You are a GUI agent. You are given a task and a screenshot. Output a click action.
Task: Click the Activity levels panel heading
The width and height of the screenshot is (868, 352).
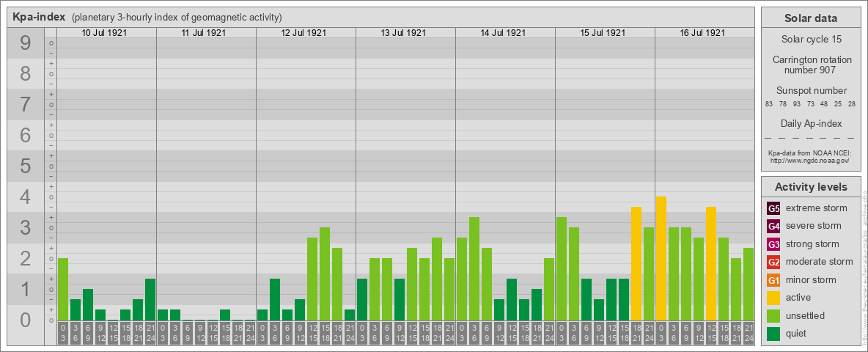point(811,187)
